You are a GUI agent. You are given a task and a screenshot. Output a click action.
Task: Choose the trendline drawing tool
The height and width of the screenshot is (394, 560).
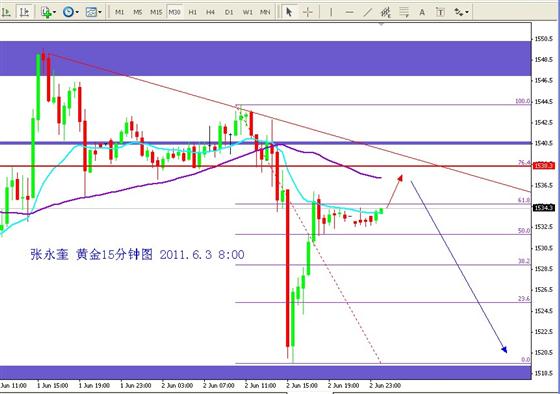pos(367,12)
